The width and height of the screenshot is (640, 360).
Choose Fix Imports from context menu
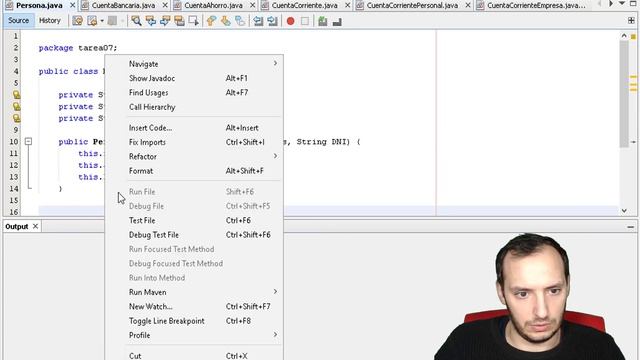coord(194,142)
